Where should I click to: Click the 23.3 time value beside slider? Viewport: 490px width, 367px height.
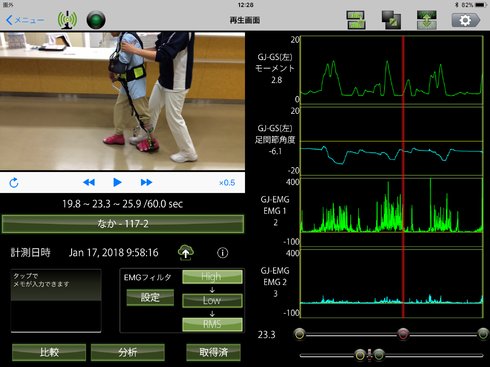pos(267,334)
